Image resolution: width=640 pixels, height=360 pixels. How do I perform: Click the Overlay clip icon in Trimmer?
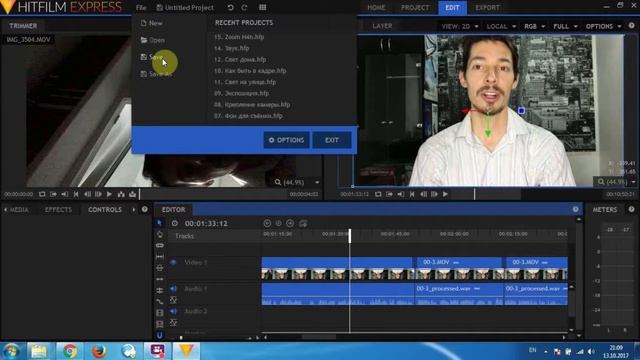coord(132,194)
